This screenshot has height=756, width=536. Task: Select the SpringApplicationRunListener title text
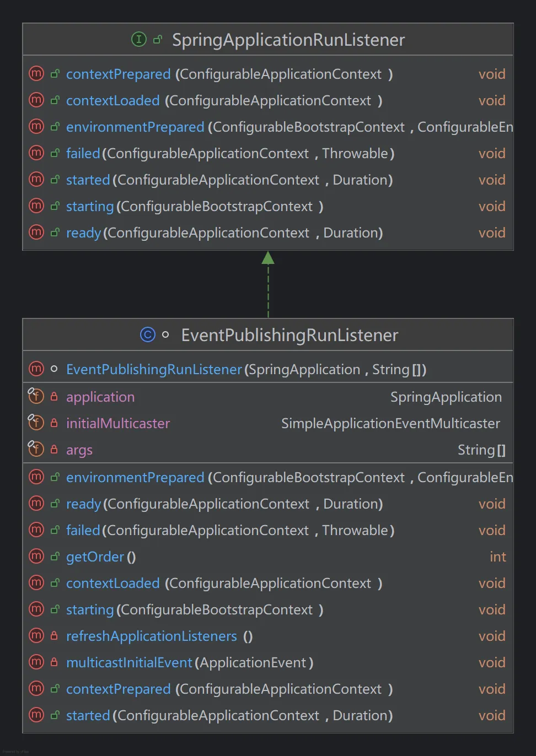coord(288,40)
